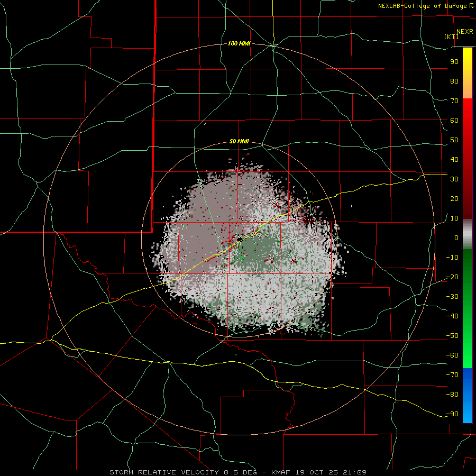The width and height of the screenshot is (476, 476).
Task: Click the 10 value on the velocity scale
Action: (454, 218)
